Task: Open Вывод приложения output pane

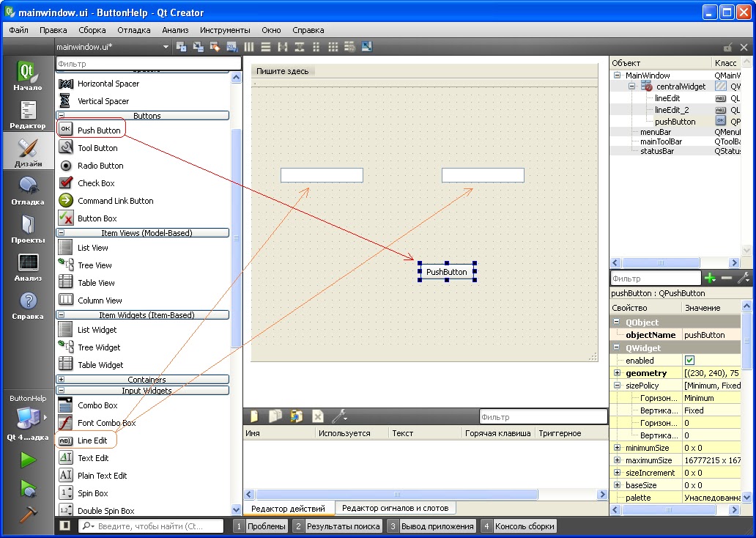Action: [431, 526]
